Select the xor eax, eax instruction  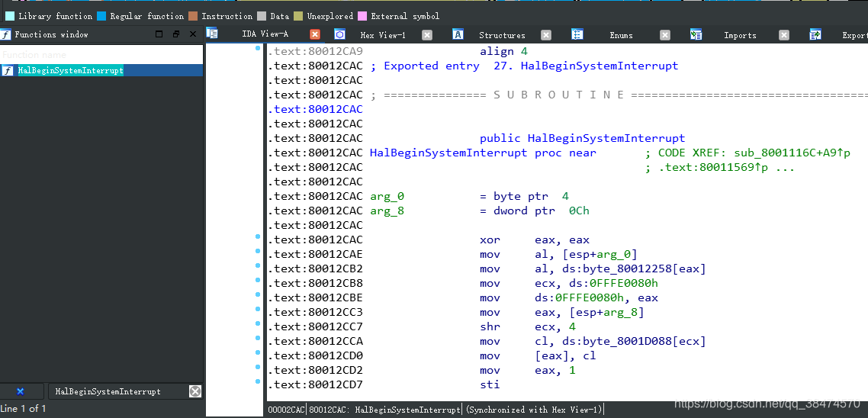(534, 240)
